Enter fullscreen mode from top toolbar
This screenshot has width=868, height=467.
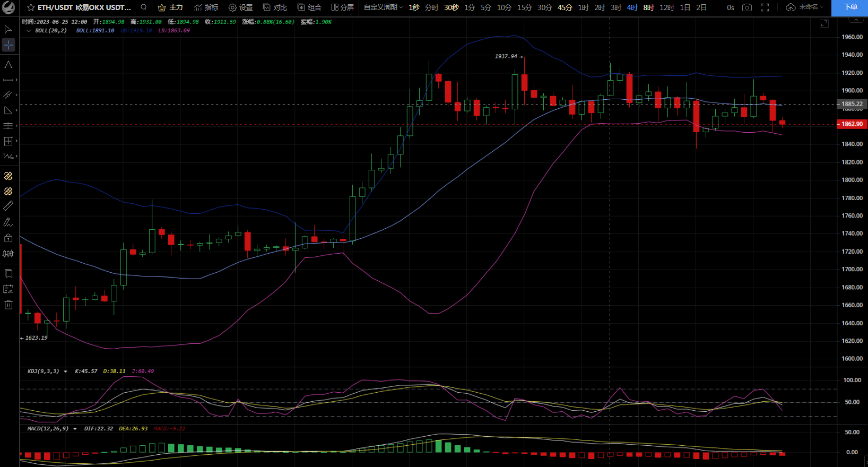click(765, 7)
